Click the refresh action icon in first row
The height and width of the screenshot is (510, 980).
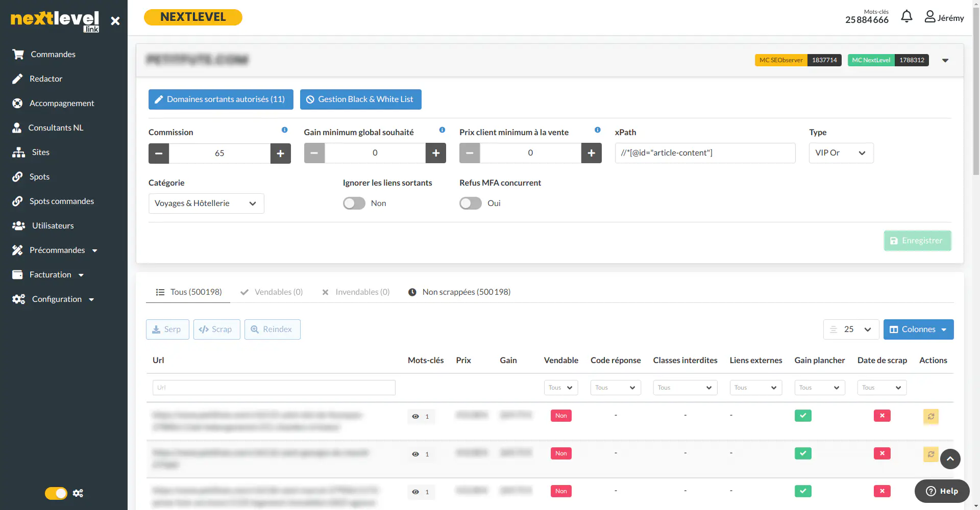[x=931, y=416]
